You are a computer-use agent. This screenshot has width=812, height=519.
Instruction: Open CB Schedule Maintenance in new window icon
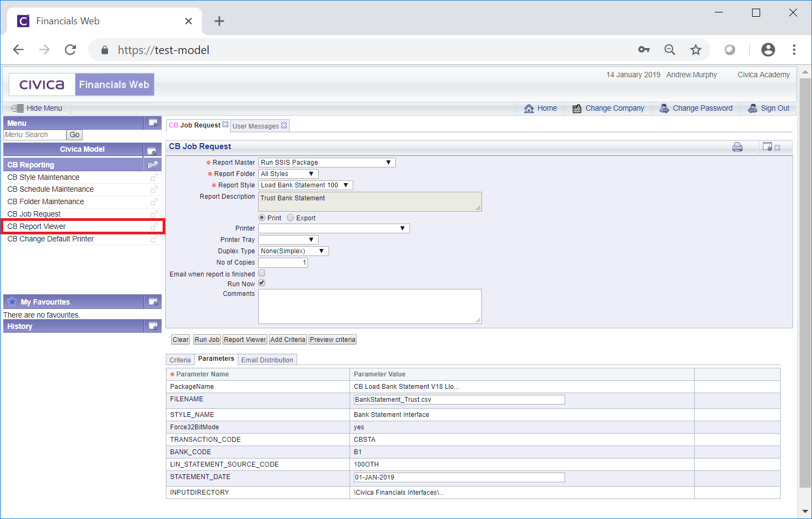point(154,190)
